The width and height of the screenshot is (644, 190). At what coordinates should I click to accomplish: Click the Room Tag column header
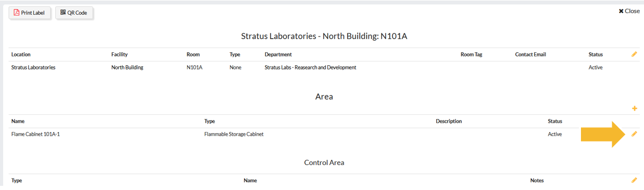pyautogui.click(x=472, y=54)
